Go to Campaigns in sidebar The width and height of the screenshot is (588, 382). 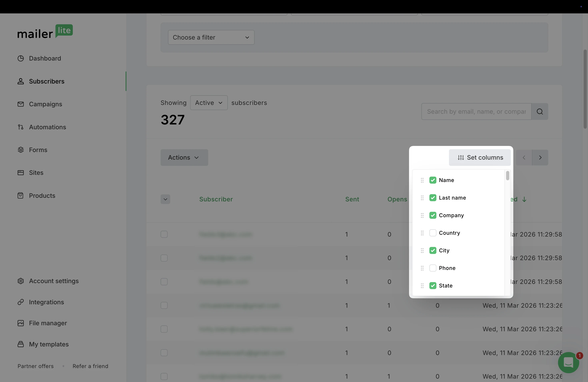[45, 104]
